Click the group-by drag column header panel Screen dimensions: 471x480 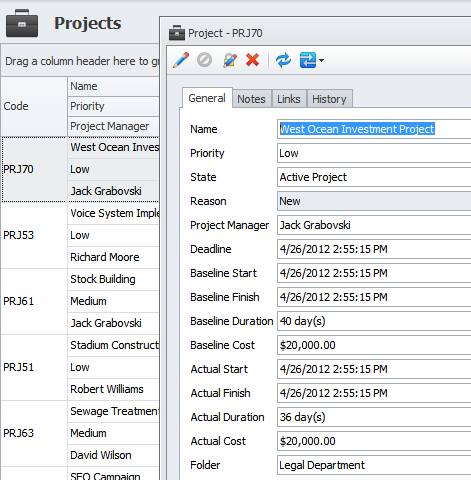tap(80, 61)
